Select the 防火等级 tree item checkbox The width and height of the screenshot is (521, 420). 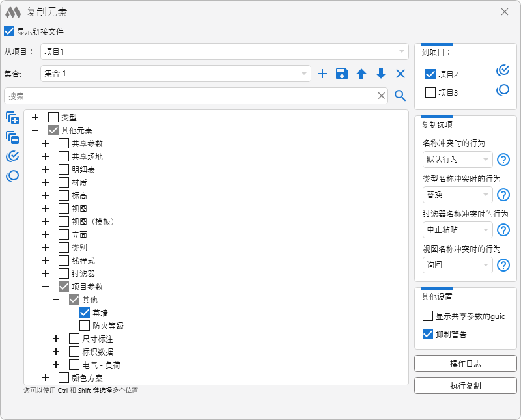(85, 326)
